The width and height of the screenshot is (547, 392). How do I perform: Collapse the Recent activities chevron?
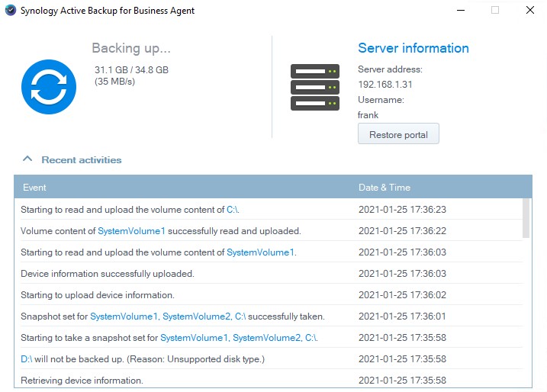click(x=27, y=159)
